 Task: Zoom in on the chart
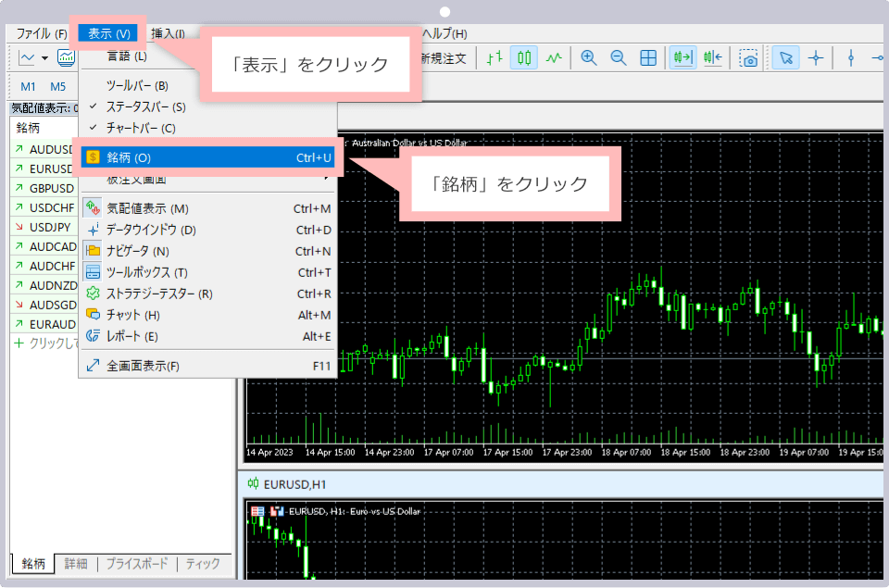589,57
